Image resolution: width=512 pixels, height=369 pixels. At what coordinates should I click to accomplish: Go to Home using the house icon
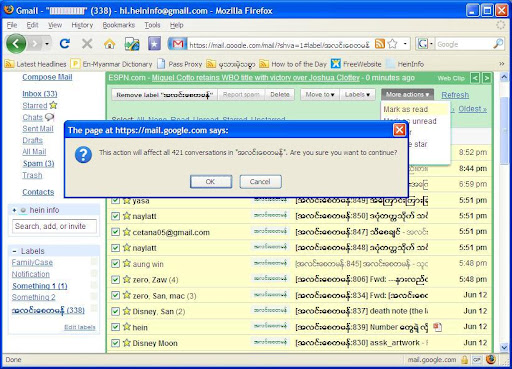click(109, 44)
